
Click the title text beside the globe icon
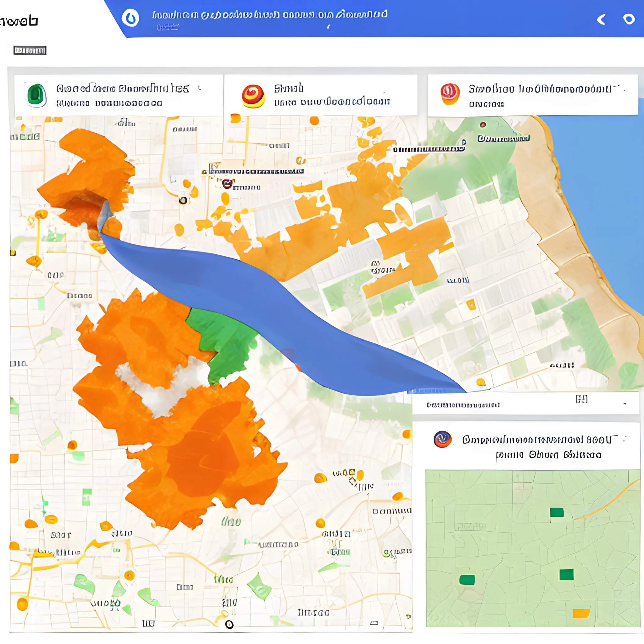coord(537,440)
